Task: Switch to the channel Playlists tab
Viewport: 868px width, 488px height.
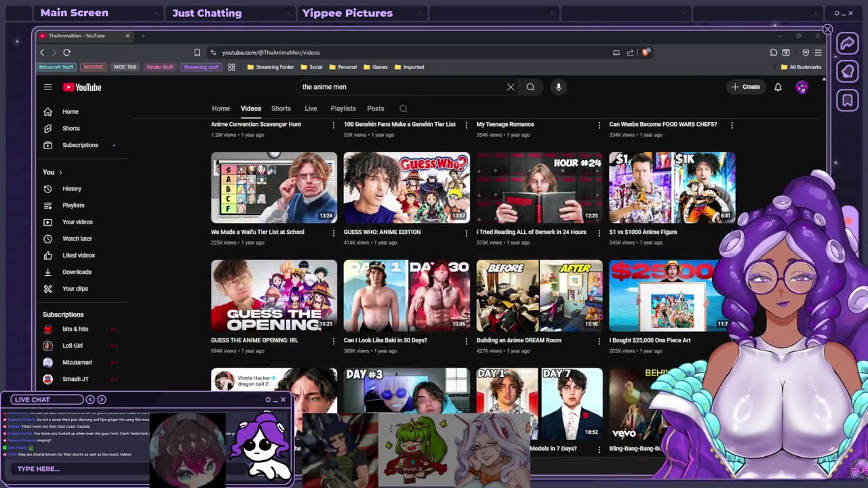Action: [343, 108]
